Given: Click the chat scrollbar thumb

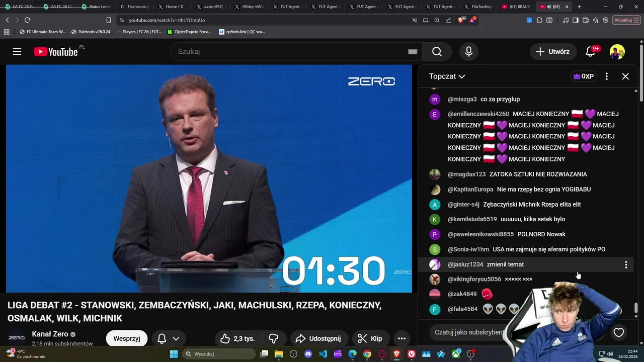Looking at the screenshot, I should coord(636,307).
